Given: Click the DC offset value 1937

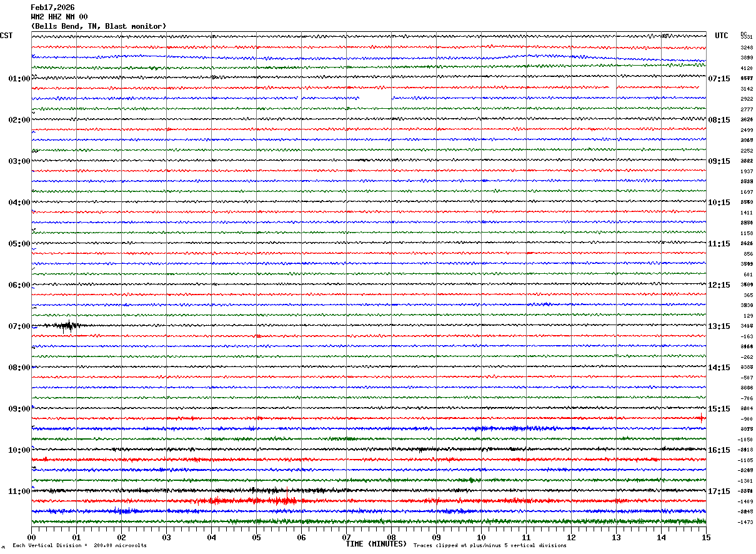Looking at the screenshot, I should pos(747,171).
